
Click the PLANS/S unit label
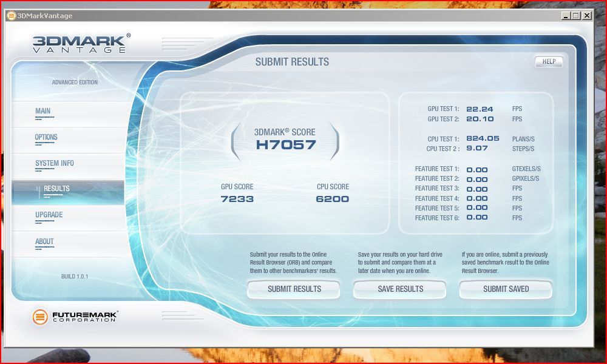(523, 139)
